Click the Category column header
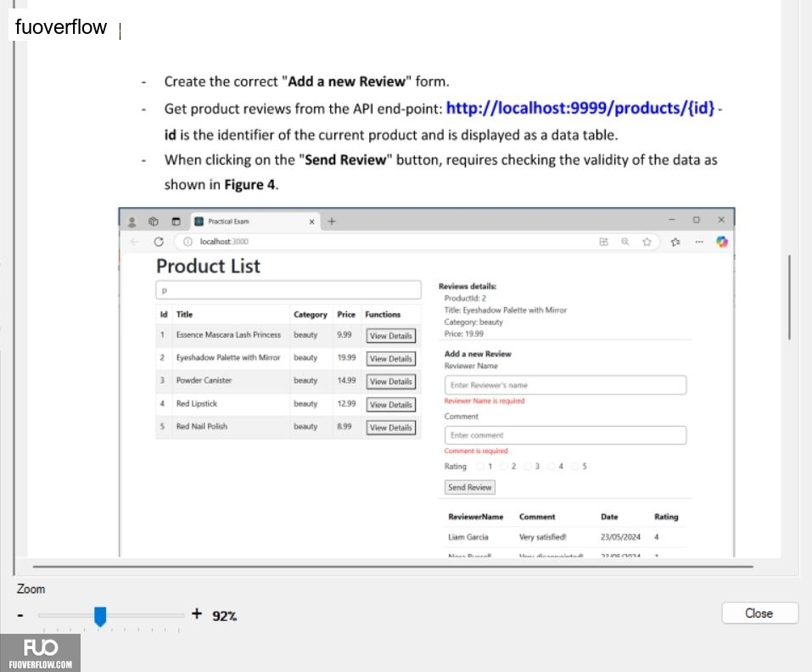 pos(311,314)
